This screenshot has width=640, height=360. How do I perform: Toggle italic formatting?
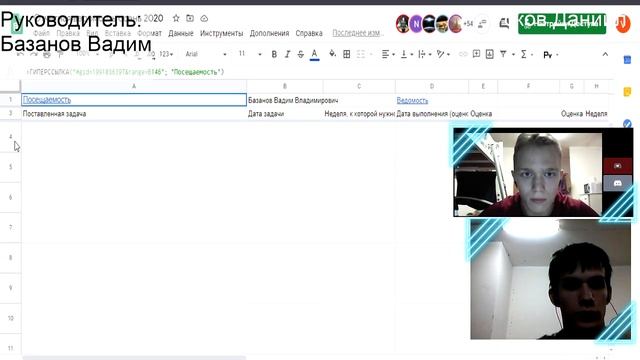click(x=287, y=54)
